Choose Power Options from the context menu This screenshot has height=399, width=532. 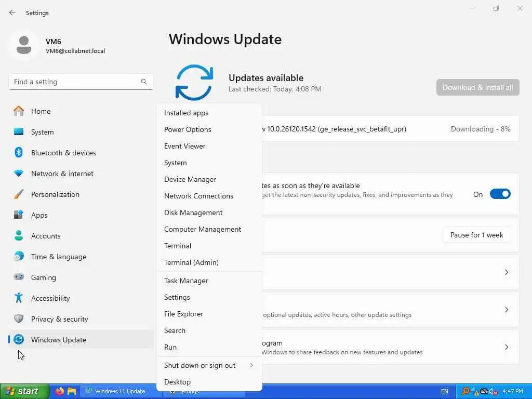209,129
